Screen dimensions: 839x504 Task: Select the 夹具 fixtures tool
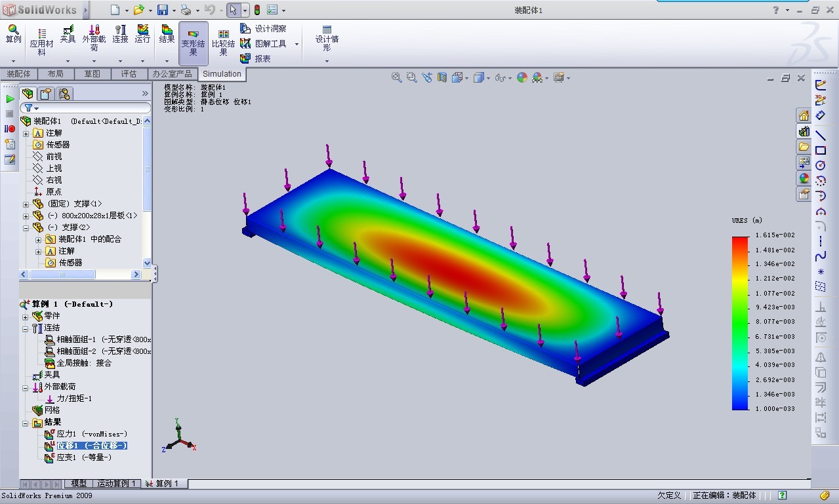tap(68, 33)
